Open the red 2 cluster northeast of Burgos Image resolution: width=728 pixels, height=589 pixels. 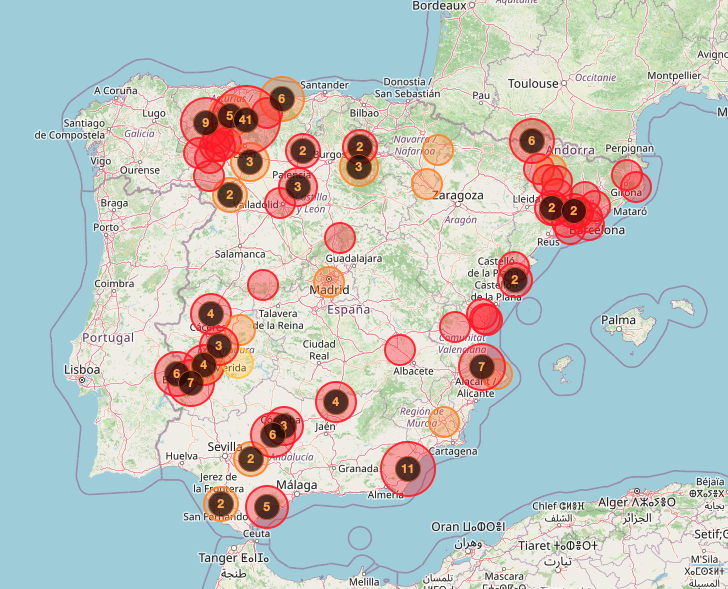click(x=359, y=147)
